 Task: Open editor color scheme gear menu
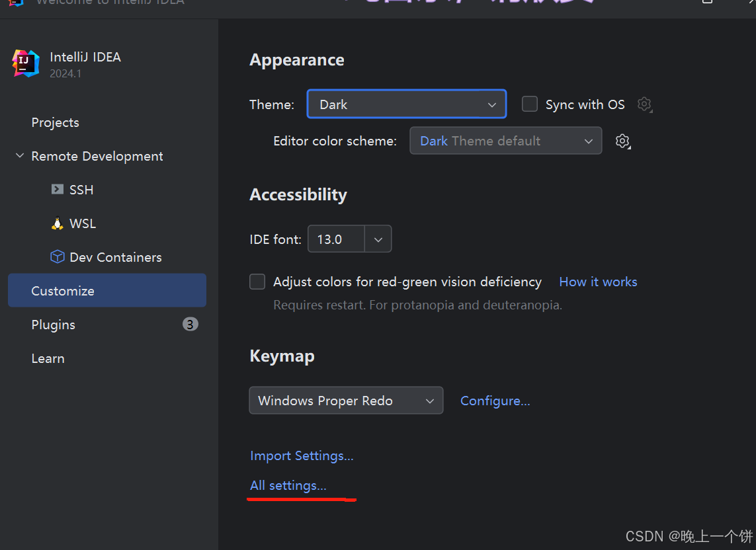point(623,141)
